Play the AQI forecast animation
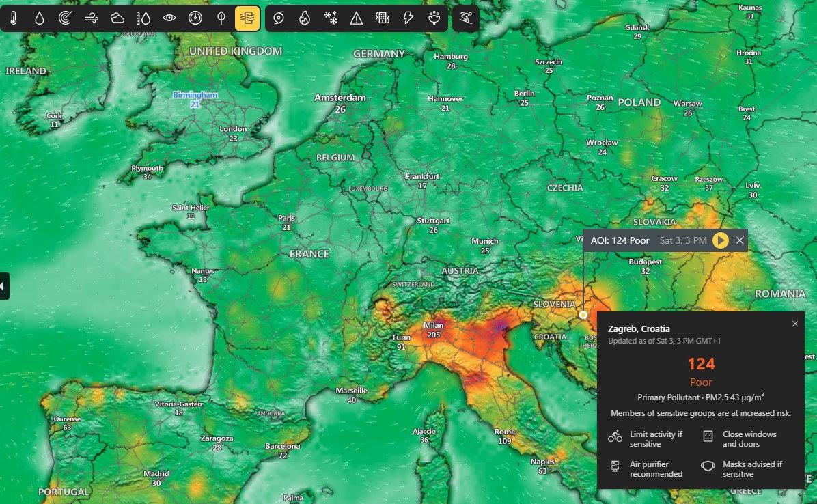Image resolution: width=817 pixels, height=504 pixels. (720, 240)
